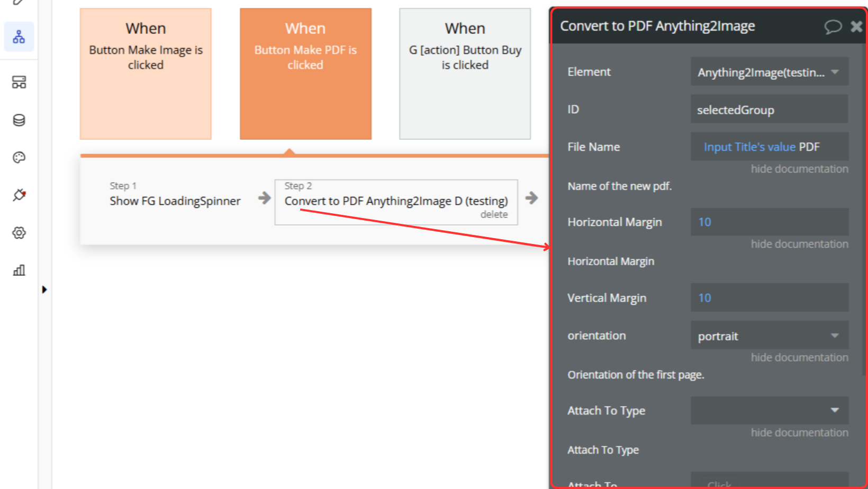The width and height of the screenshot is (868, 489).
Task: Open the Plugins plug icon
Action: tap(19, 195)
